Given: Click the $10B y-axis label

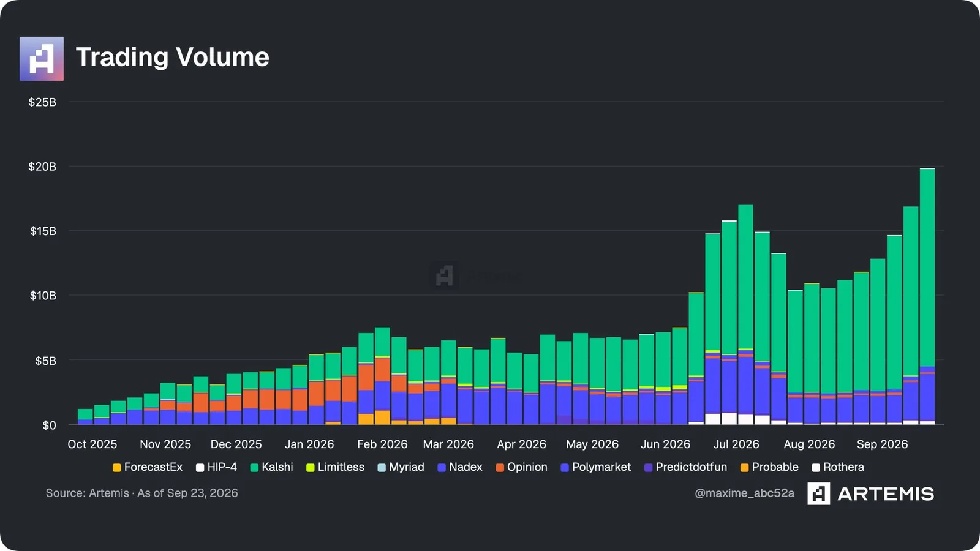Looking at the screenshot, I should [x=43, y=296].
